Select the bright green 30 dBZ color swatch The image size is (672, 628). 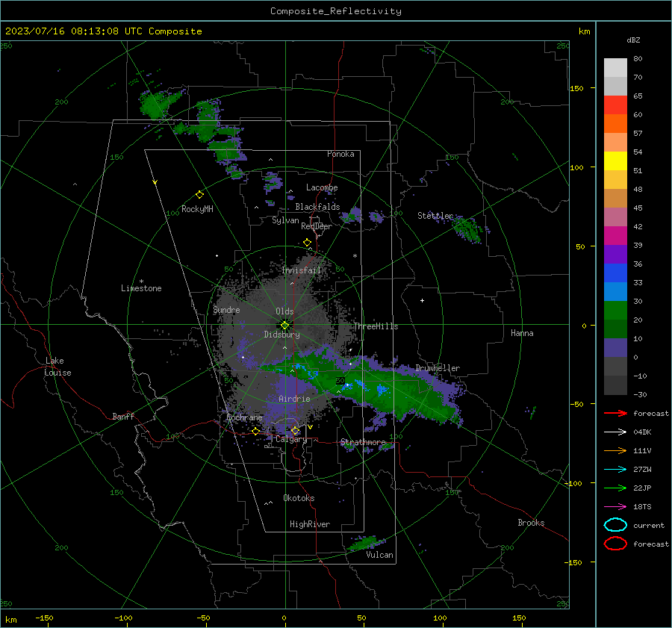(615, 310)
